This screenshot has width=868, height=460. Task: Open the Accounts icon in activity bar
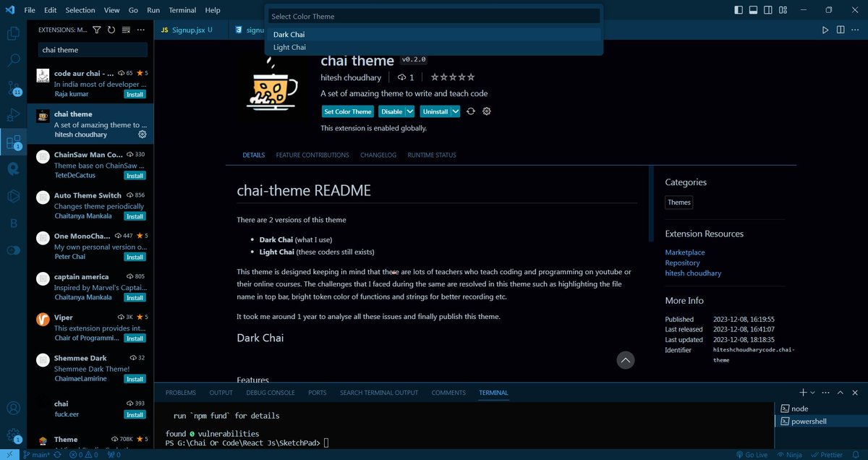(x=13, y=409)
